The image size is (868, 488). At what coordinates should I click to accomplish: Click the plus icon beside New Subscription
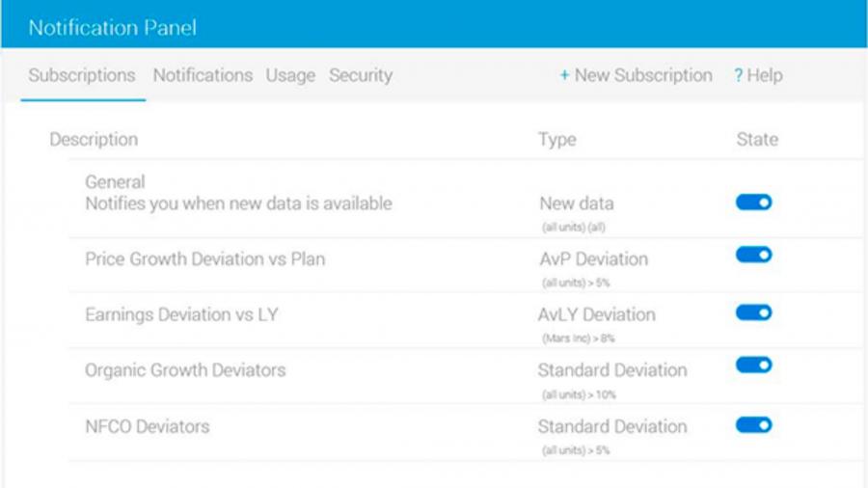[564, 75]
